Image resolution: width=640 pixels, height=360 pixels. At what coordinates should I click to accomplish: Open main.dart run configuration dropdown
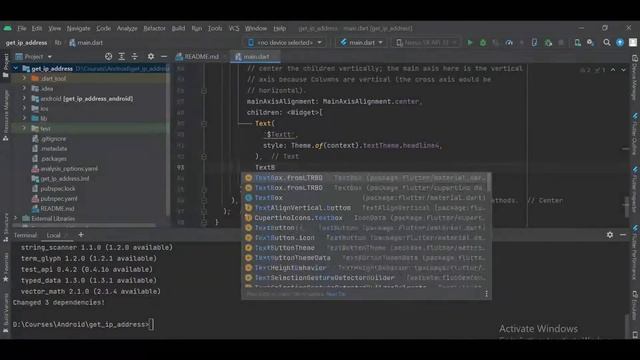362,42
